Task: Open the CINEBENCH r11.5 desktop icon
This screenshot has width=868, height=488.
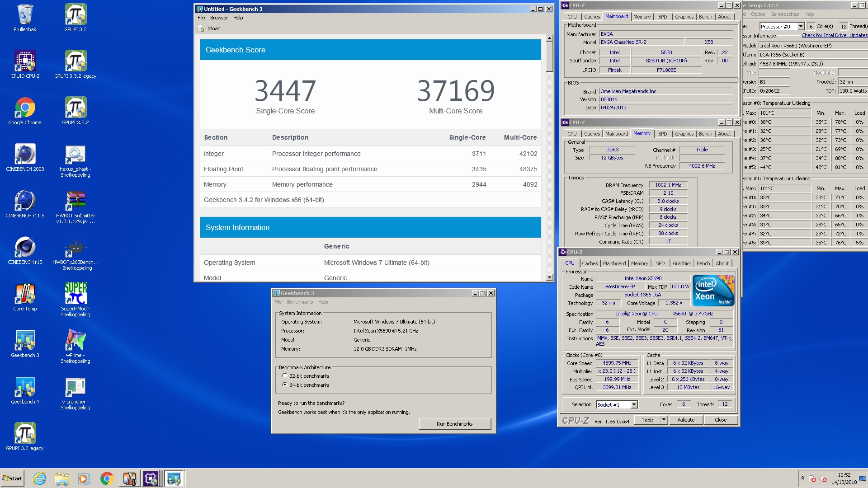Action: (25, 204)
